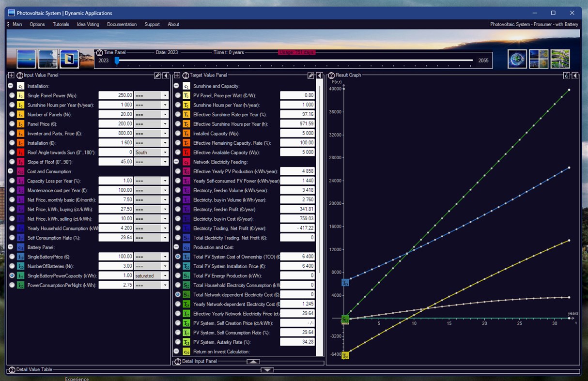The width and height of the screenshot is (588, 381).
Task: Open the four-image collage icon
Action: [539, 59]
